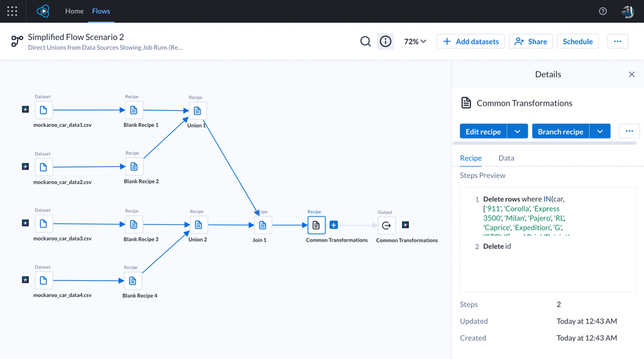Click the Details panel horizontal scrollbar
This screenshot has height=359, width=644.
tap(545, 143)
